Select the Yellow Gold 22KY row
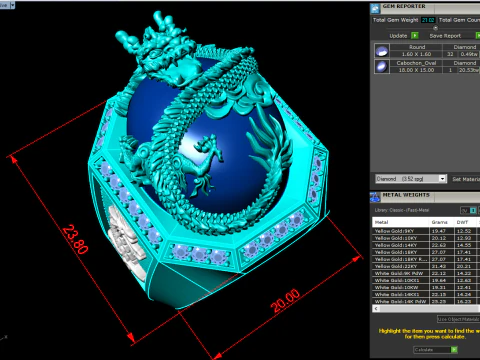 coord(426,266)
